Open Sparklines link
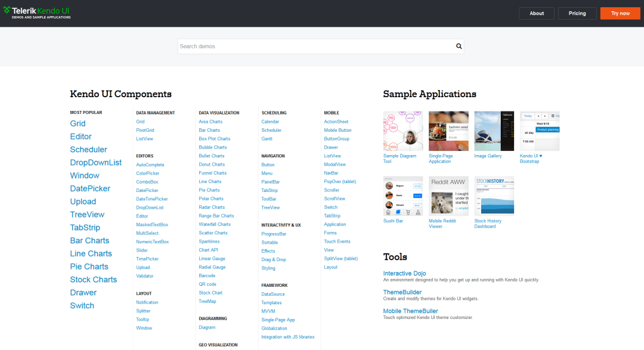Image resolution: width=644 pixels, height=350 pixels. click(209, 241)
